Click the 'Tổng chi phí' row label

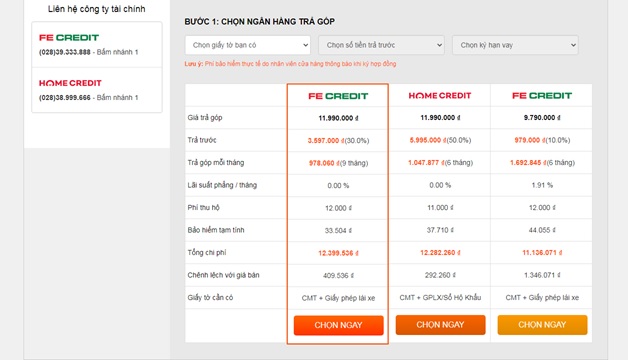[207, 253]
